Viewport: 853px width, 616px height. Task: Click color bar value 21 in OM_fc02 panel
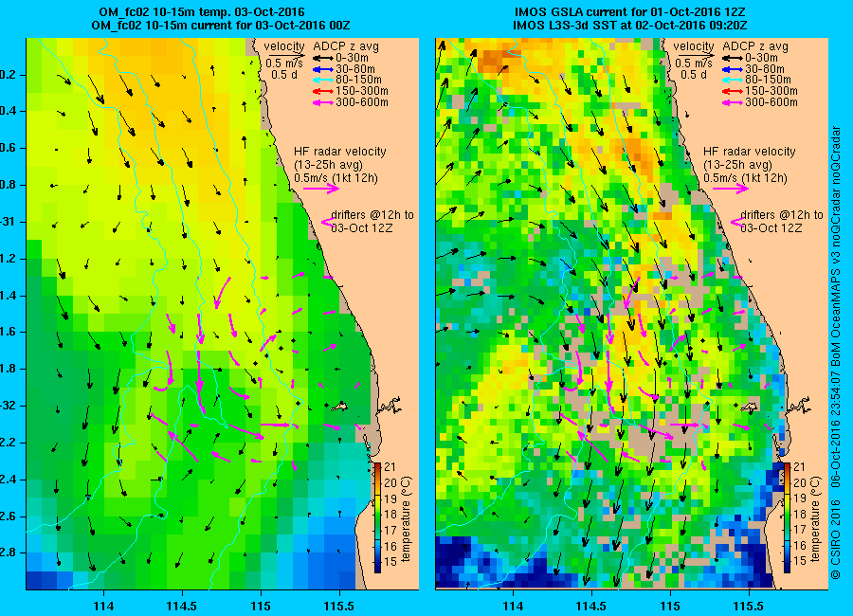coord(390,467)
